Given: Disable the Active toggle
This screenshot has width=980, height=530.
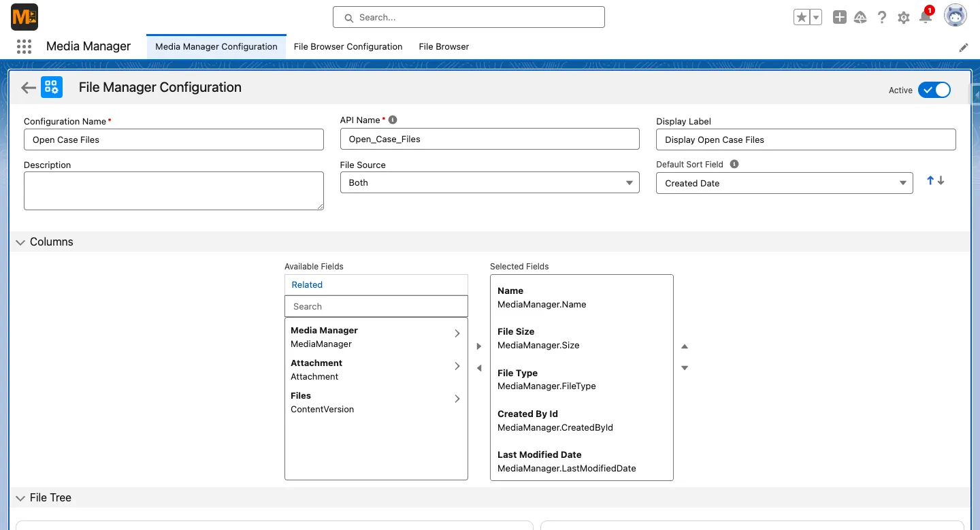Looking at the screenshot, I should [x=934, y=89].
